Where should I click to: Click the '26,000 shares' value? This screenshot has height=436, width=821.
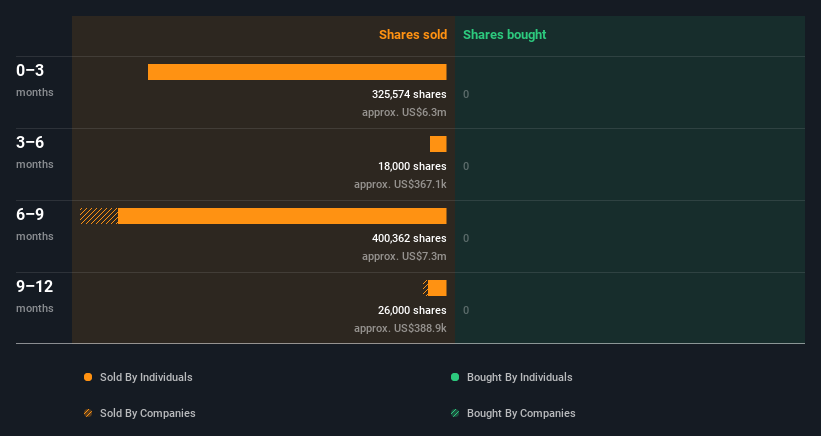tap(412, 310)
